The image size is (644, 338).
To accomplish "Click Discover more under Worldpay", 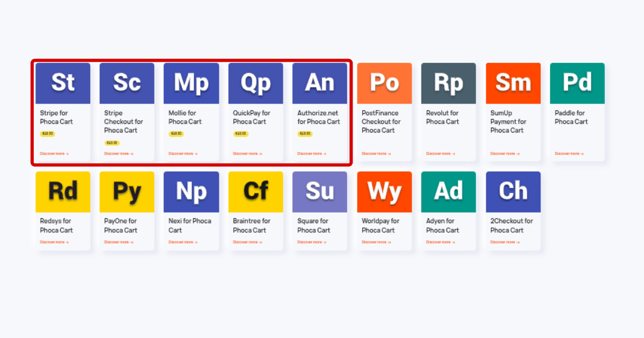I will [x=376, y=242].
